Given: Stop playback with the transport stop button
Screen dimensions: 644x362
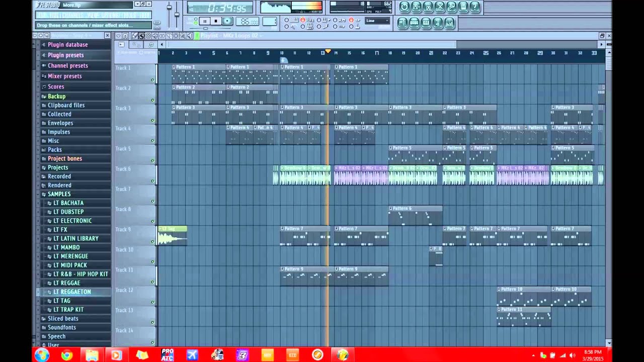Looking at the screenshot, I should click(x=215, y=21).
